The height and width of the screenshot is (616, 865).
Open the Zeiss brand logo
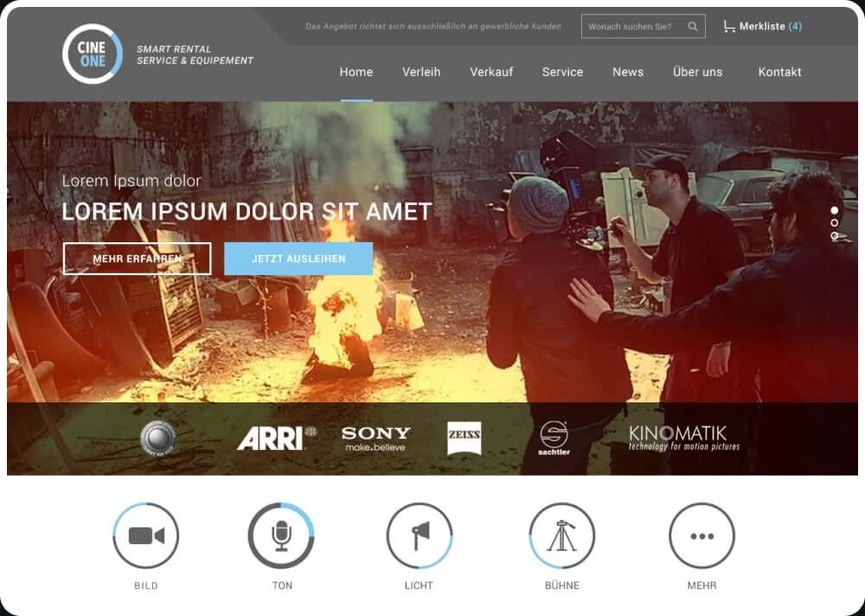pos(465,439)
